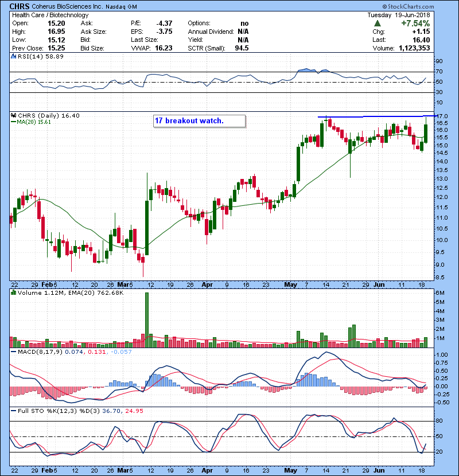The width and height of the screenshot is (459, 476).
Task: Click the Volume value 1,123,353
Action: coord(414,48)
